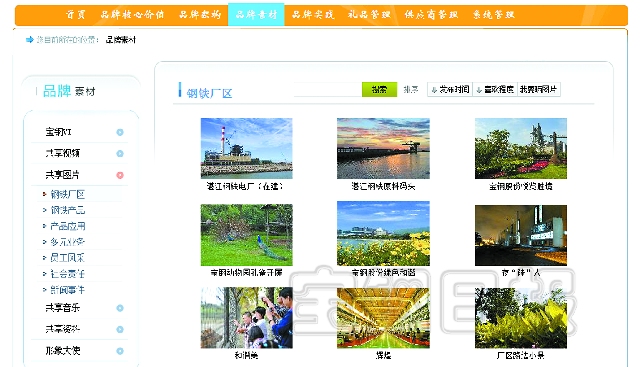Image resolution: width=640 pixels, height=367 pixels.
Task: Click the circle icon beside 共享音乐
Action: 120,308
